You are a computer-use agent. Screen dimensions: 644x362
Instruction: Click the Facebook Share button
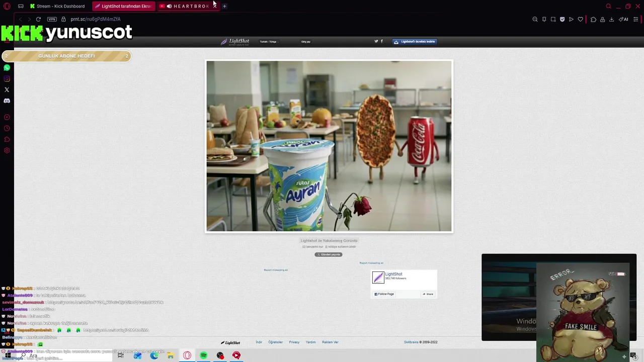tap(428, 294)
